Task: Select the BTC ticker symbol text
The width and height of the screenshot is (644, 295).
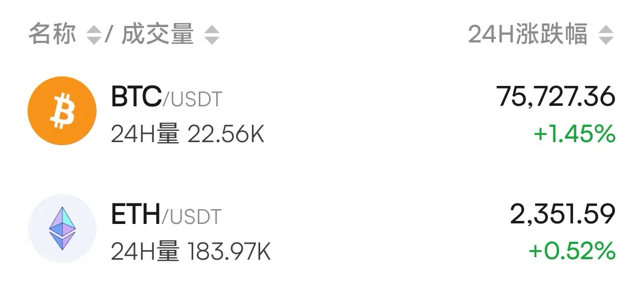Action: (x=136, y=97)
